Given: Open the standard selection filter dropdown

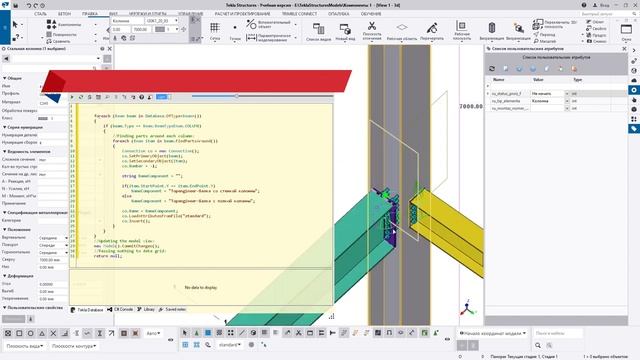Looking at the screenshot, I should pos(229,345).
